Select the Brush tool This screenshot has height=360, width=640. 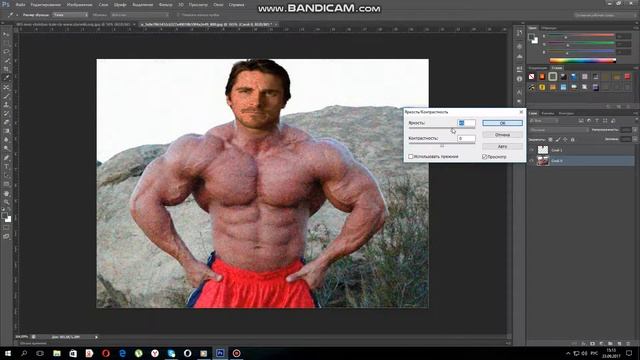tap(6, 96)
